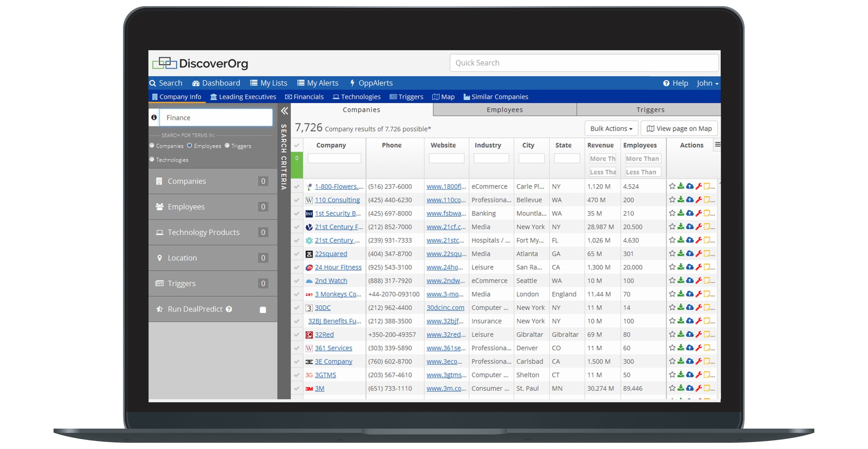This screenshot has width=868, height=449.
Task: Click the Employees Less Than filter
Action: tap(643, 172)
